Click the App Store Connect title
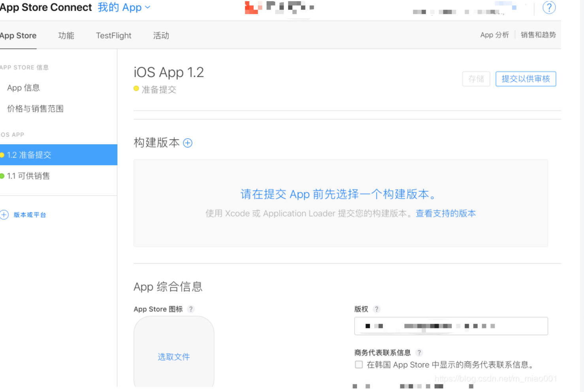 [46, 8]
